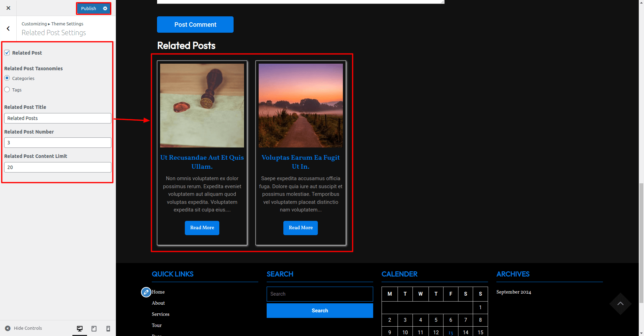
Task: Open the About link in Quick Links
Action: click(158, 303)
